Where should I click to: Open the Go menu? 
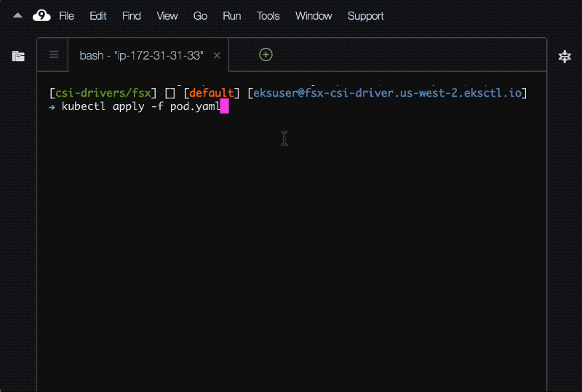(200, 16)
